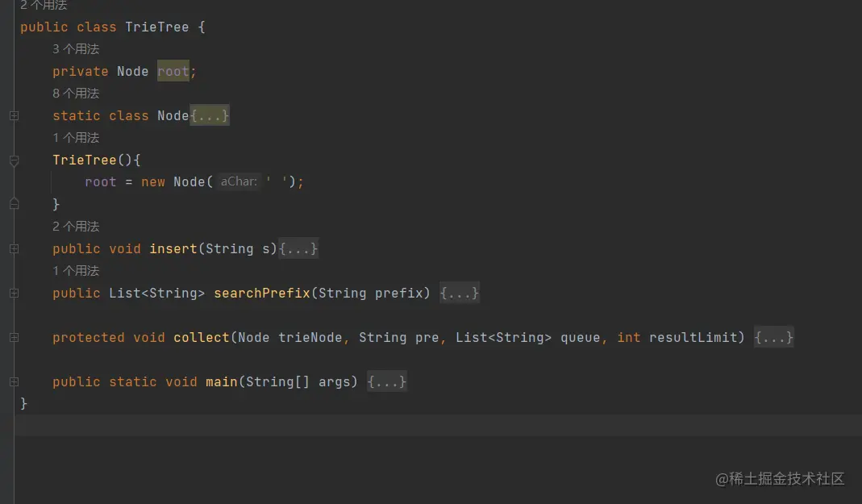Expand folded {...} body after insert method
This screenshot has width=862, height=504.
coord(298,248)
